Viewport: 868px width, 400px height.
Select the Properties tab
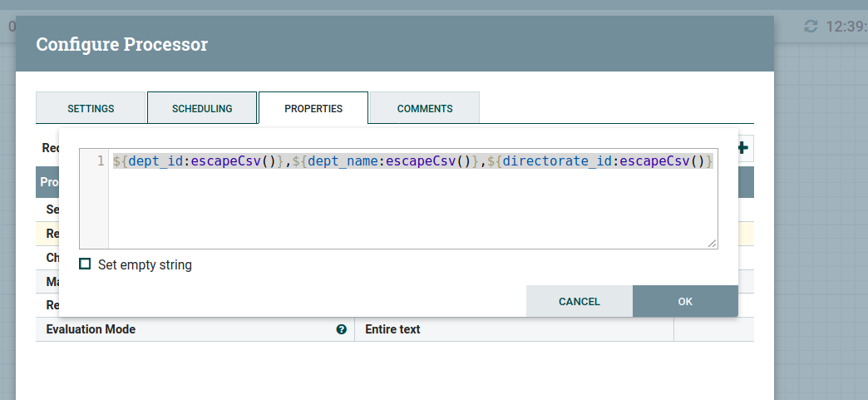tap(313, 108)
